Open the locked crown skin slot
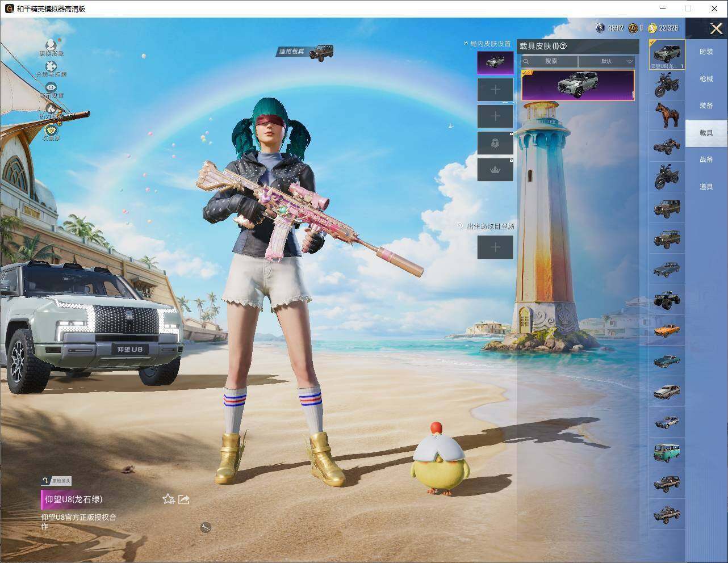This screenshot has height=563, width=728. (x=495, y=170)
